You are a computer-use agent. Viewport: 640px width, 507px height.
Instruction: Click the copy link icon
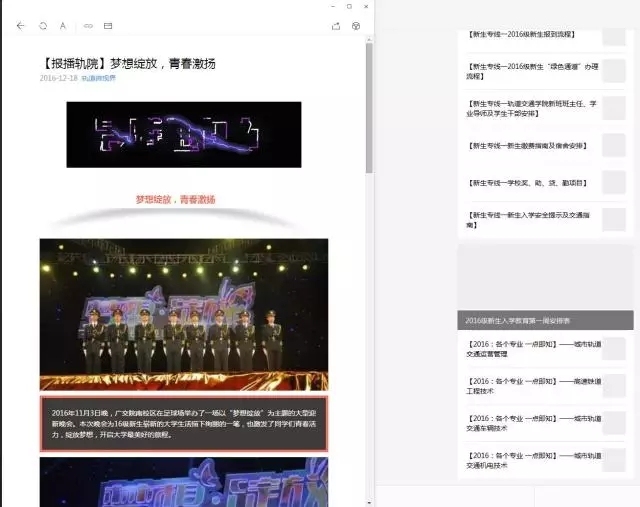(x=88, y=26)
